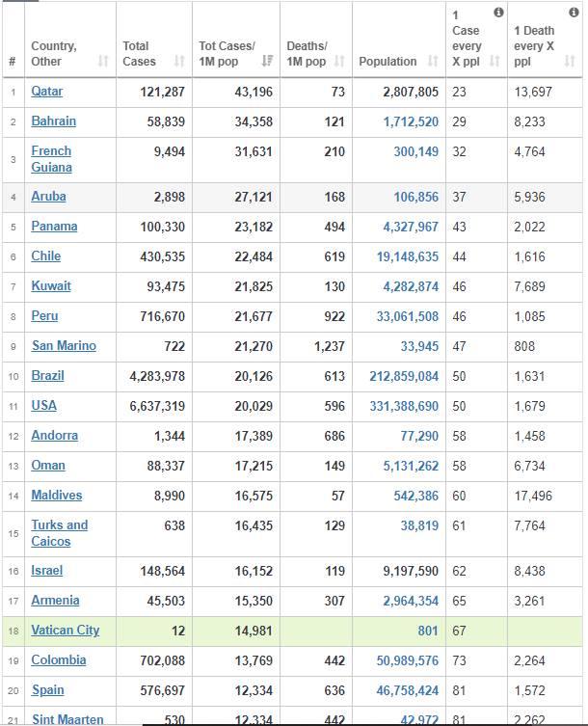Click the Turks and Caicos link
588x726 pixels.
(59, 533)
